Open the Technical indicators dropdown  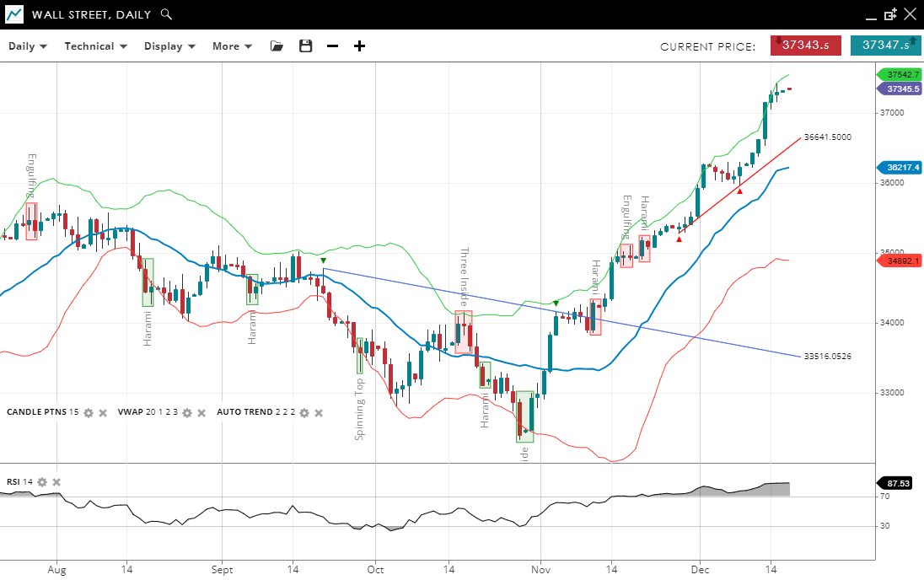pyautogui.click(x=95, y=46)
